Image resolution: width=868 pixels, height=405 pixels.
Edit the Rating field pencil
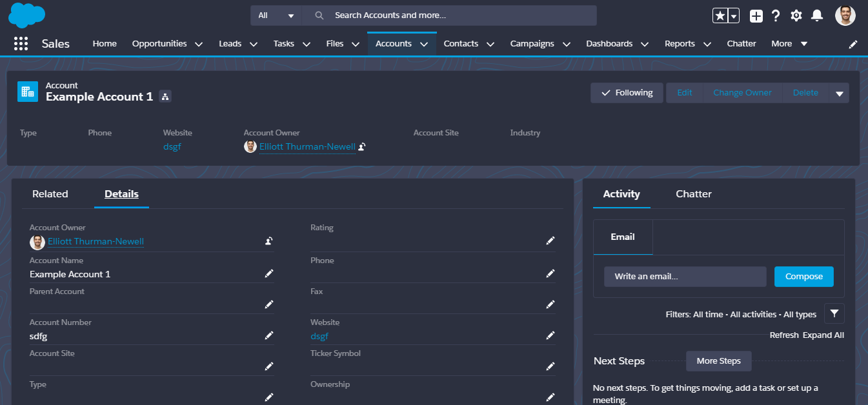[550, 240]
